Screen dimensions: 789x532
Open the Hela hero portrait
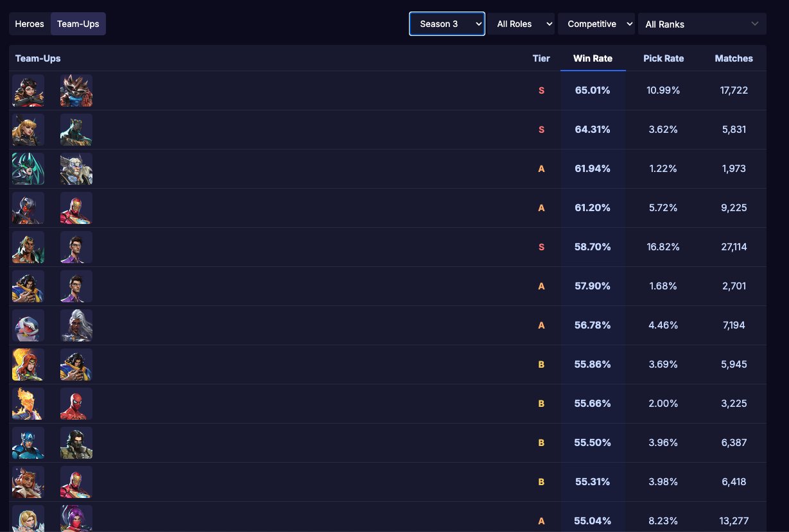click(x=28, y=169)
